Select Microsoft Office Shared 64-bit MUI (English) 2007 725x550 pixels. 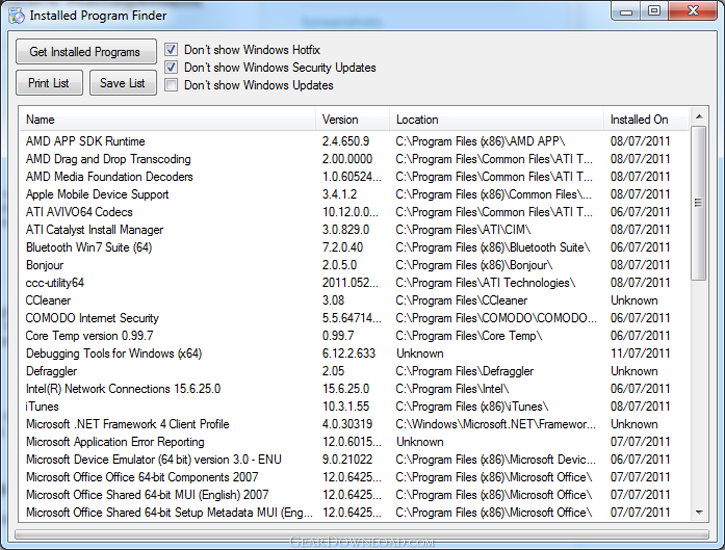click(x=355, y=495)
